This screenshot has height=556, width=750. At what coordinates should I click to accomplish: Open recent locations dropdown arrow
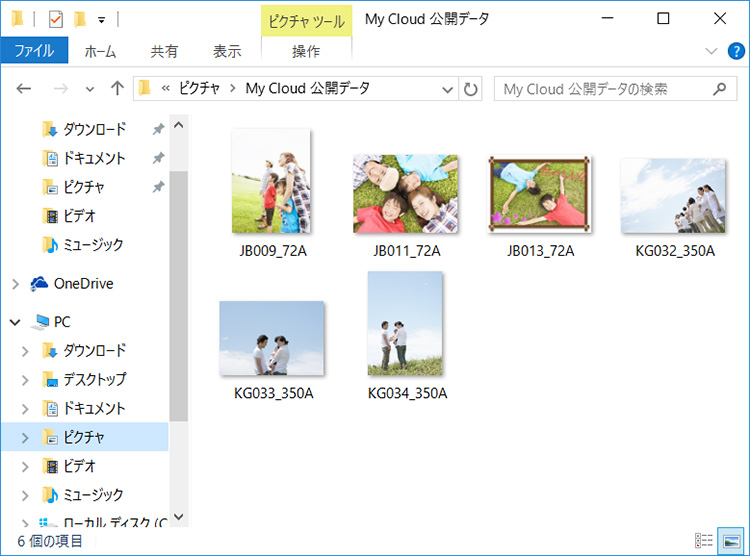pos(90,89)
